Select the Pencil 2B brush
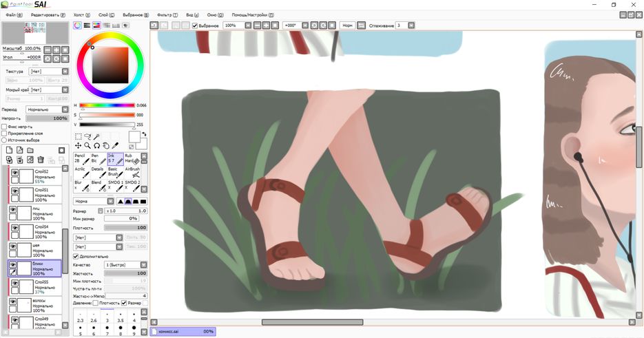 coord(82,159)
